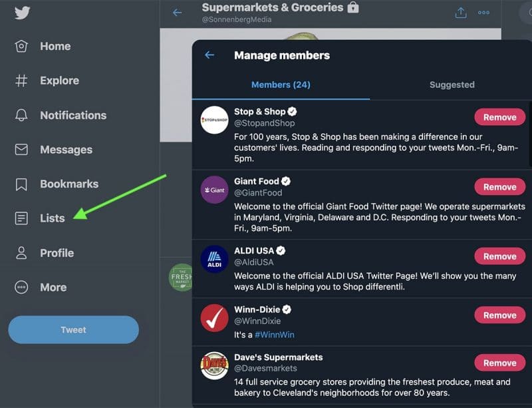The height and width of the screenshot is (408, 532).
Task: Select the Members (24) tab
Action: click(280, 85)
